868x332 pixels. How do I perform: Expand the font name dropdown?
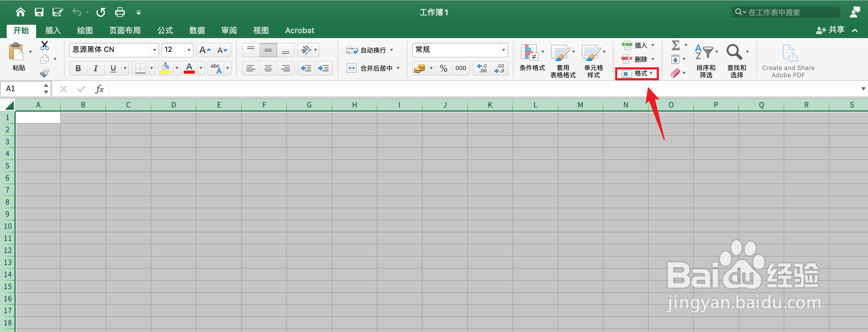154,50
